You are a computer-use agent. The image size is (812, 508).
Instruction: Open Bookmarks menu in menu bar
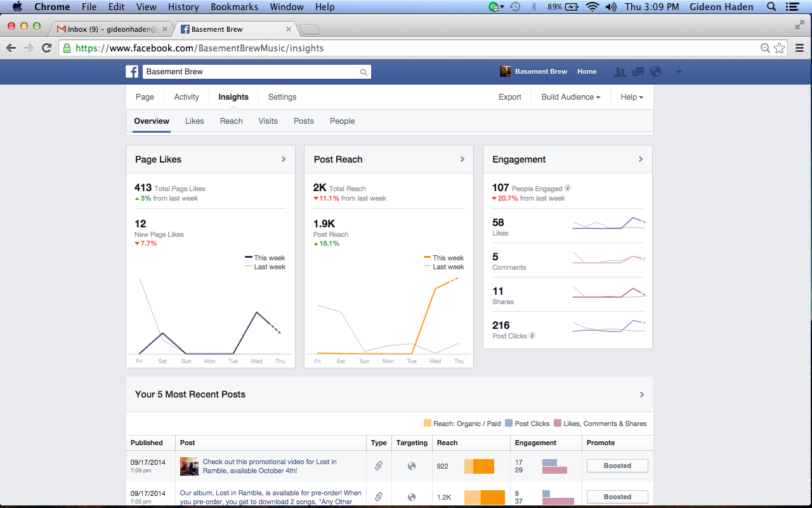coord(235,7)
